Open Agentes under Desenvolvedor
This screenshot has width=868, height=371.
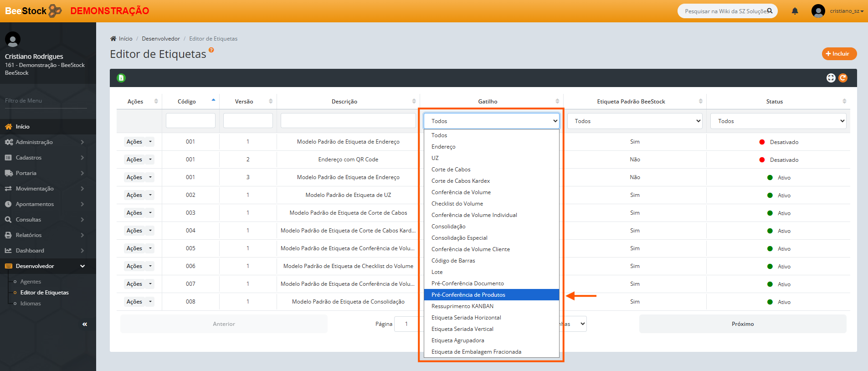pos(31,282)
